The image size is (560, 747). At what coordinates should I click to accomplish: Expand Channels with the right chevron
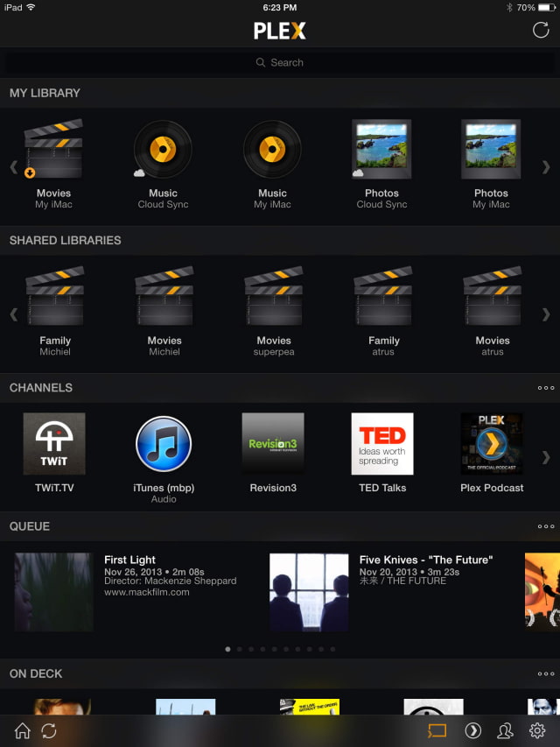547,456
